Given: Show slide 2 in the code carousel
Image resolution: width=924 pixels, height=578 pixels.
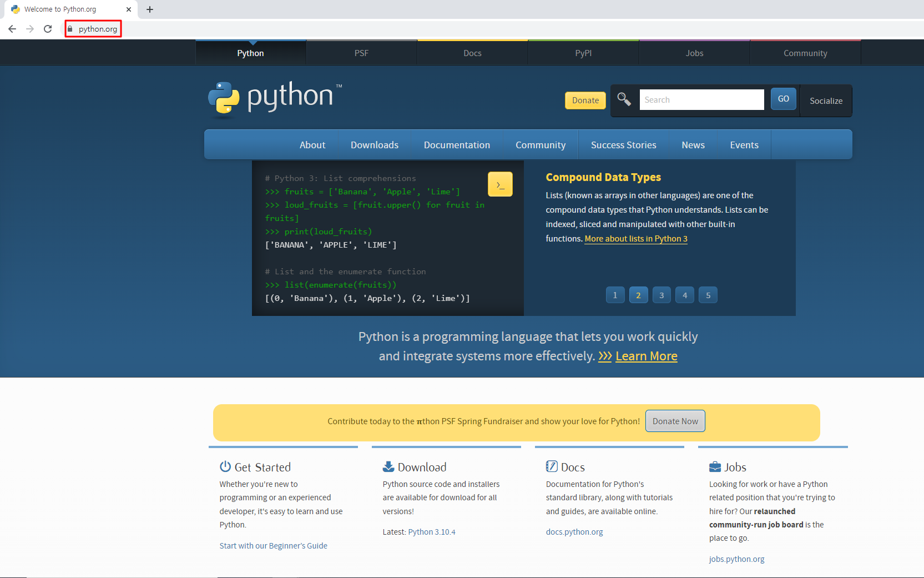Looking at the screenshot, I should click(638, 295).
